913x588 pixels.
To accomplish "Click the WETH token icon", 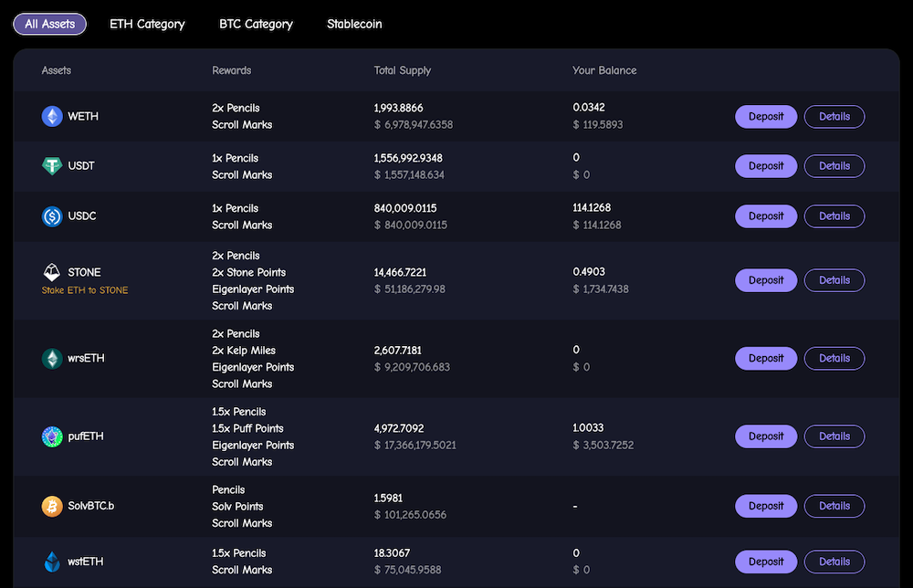I will pyautogui.click(x=52, y=116).
